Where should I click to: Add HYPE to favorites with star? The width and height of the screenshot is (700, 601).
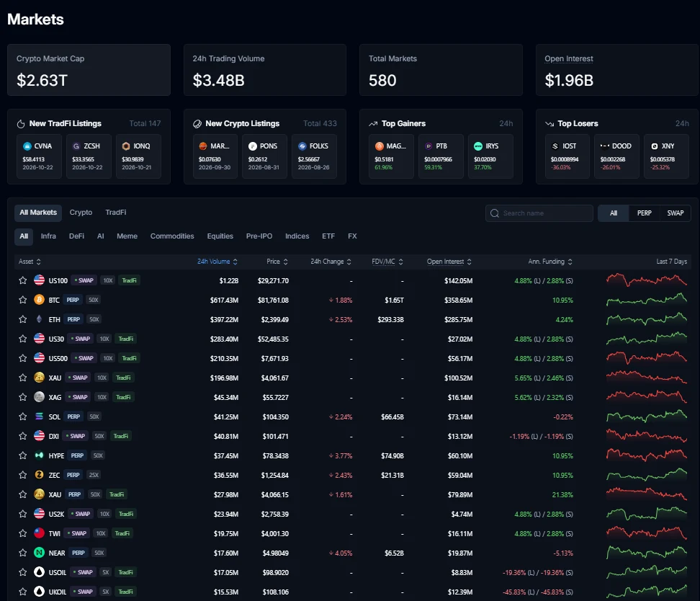click(23, 455)
